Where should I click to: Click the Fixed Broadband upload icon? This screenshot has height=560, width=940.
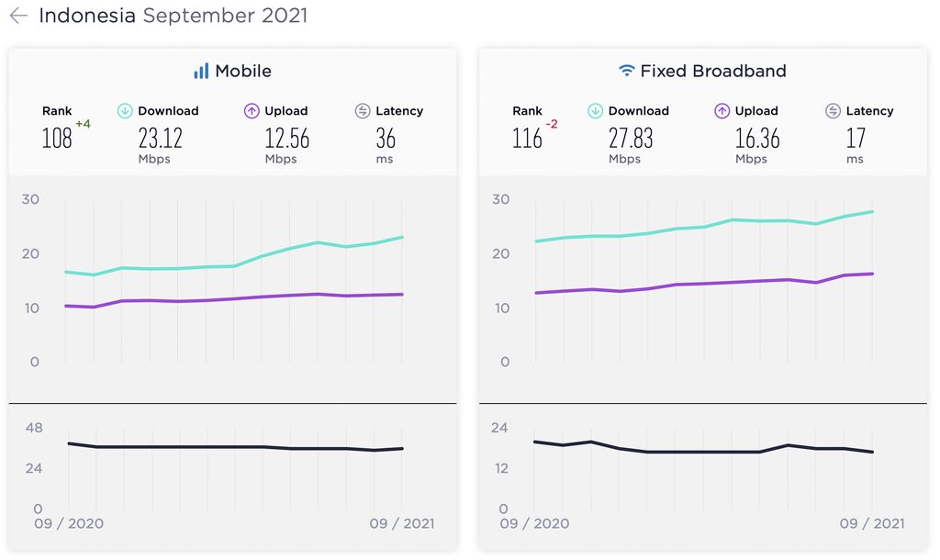point(722,111)
